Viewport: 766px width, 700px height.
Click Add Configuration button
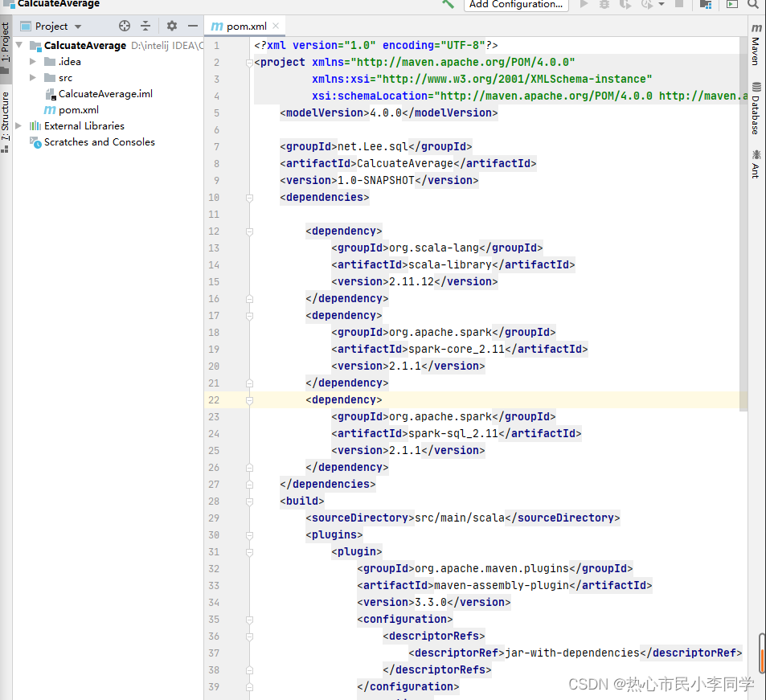516,4
